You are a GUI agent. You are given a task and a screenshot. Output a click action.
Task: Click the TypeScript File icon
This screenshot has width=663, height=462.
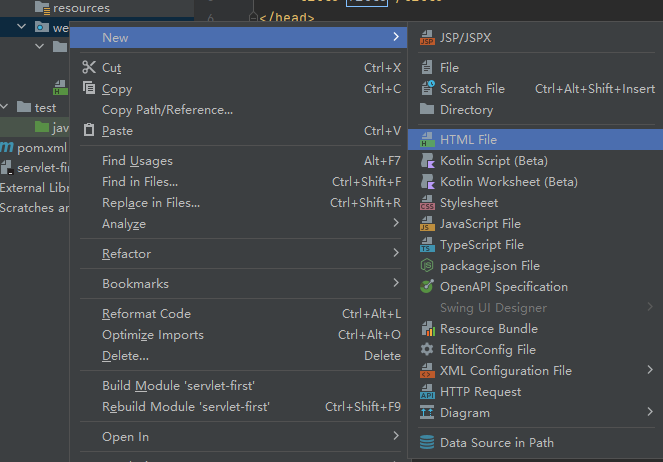click(427, 245)
